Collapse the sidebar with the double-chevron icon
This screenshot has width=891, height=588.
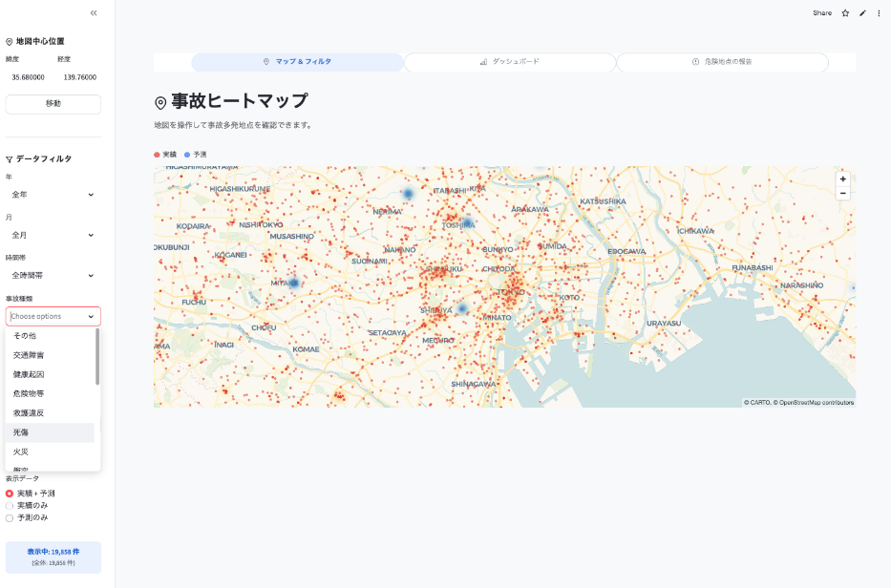click(94, 13)
